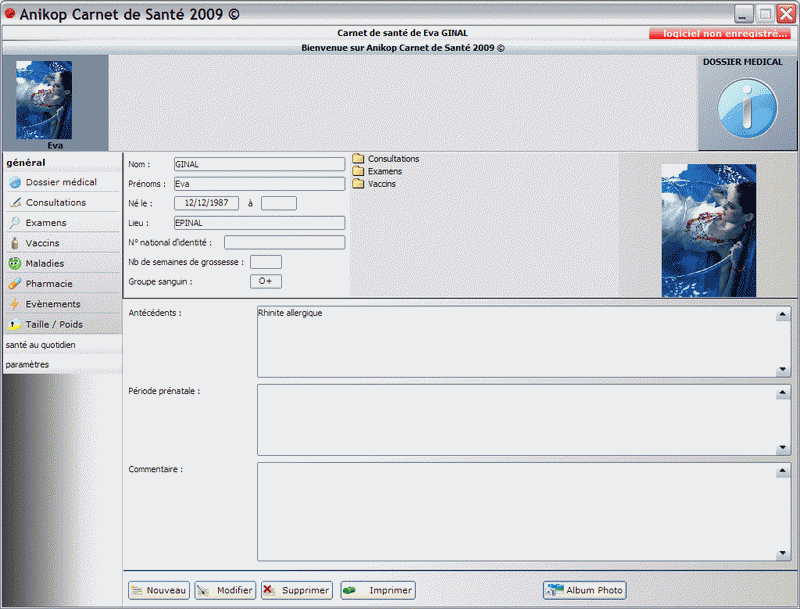Click Commentaire scroll down arrow
The image size is (800, 609).
pyautogui.click(x=783, y=553)
